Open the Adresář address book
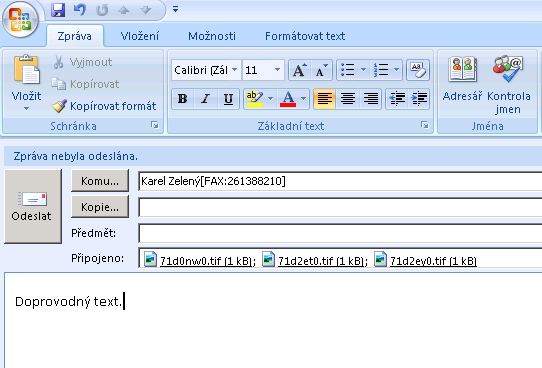The height and width of the screenshot is (368, 542). click(462, 79)
